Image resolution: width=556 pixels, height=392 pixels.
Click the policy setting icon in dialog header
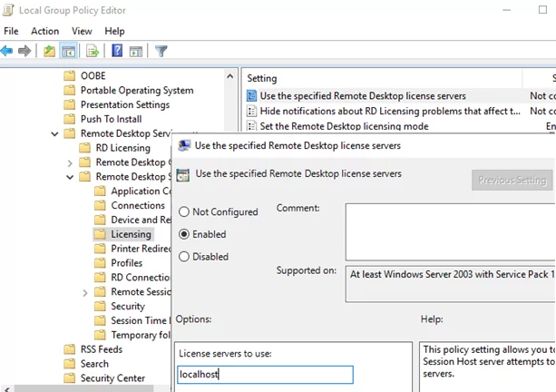(x=183, y=175)
